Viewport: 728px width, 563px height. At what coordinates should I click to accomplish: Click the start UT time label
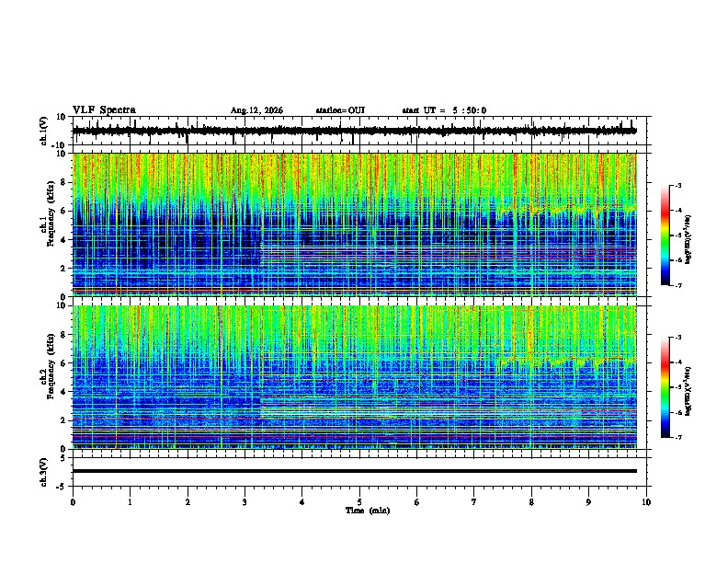click(x=444, y=110)
